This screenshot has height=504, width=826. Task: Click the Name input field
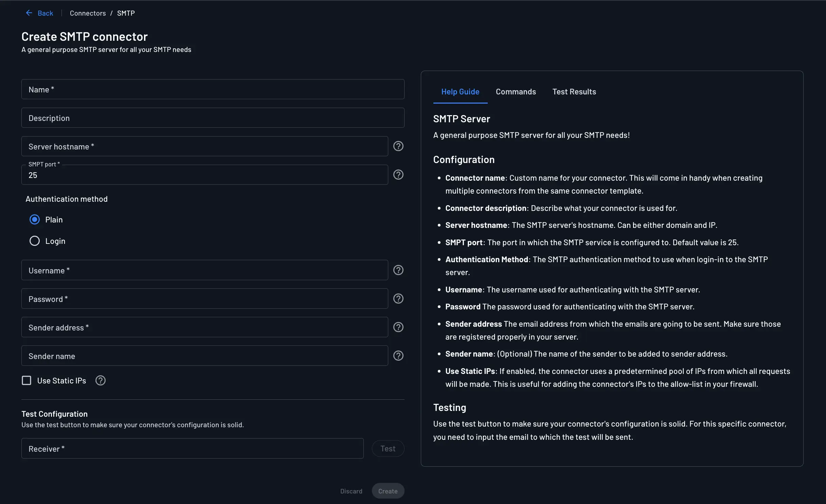tap(213, 89)
